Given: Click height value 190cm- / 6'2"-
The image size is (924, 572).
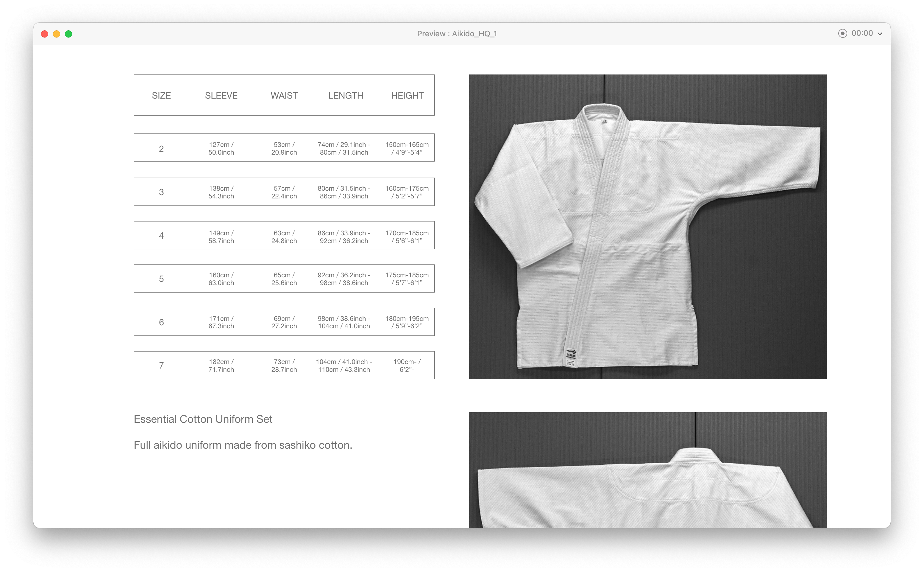Looking at the screenshot, I should pos(407,366).
